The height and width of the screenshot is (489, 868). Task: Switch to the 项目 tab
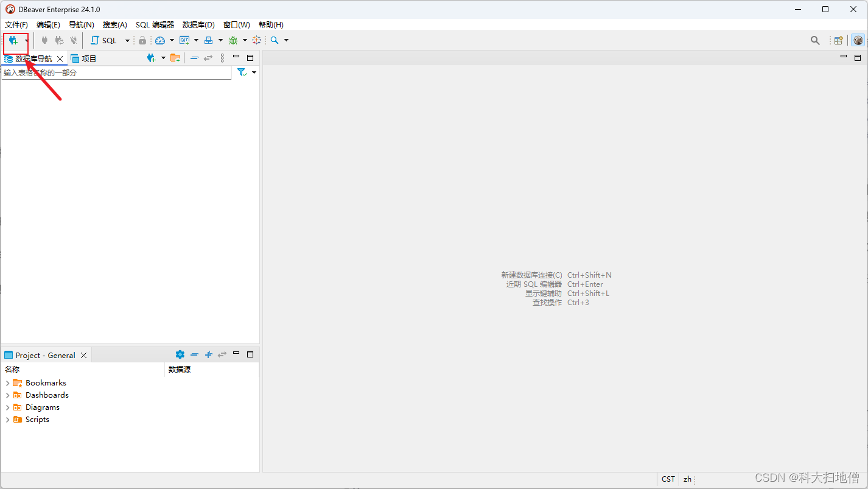(x=84, y=58)
